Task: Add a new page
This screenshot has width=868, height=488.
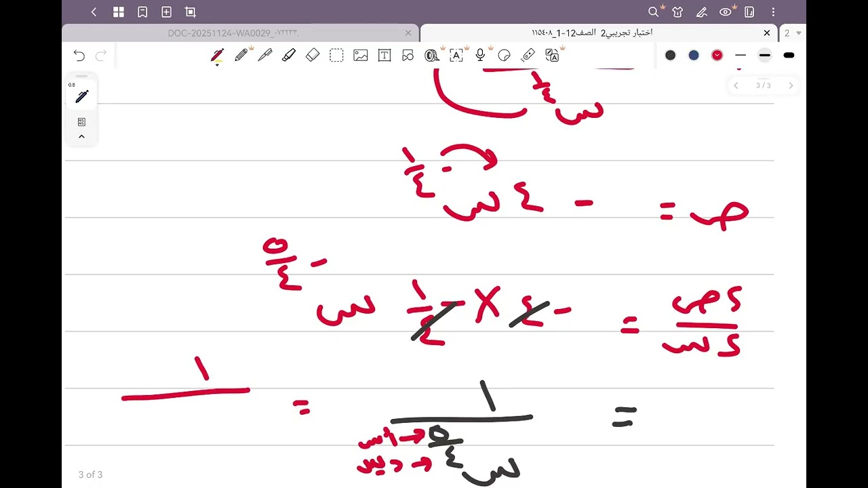Action: coord(166,12)
